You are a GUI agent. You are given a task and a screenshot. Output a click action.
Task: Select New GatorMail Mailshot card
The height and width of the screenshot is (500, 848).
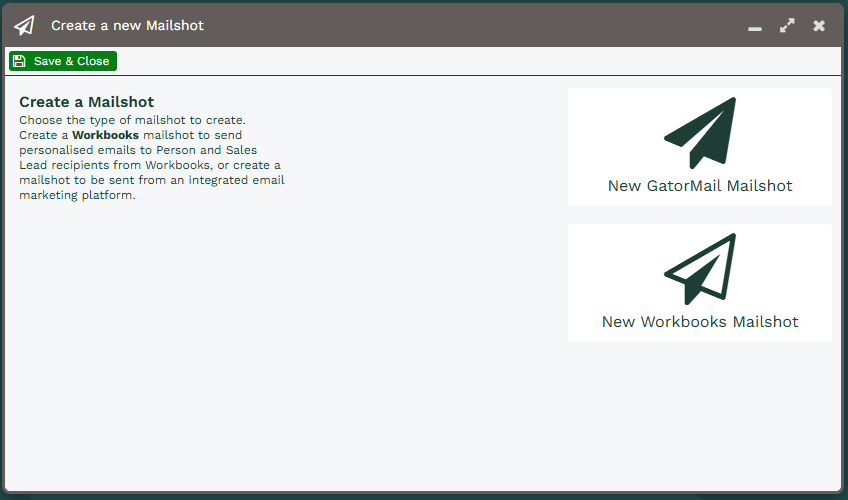(x=700, y=147)
